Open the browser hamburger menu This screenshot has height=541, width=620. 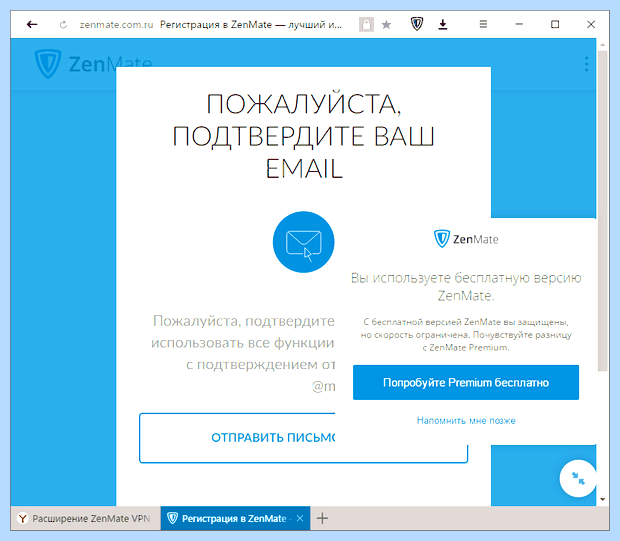coord(483,25)
